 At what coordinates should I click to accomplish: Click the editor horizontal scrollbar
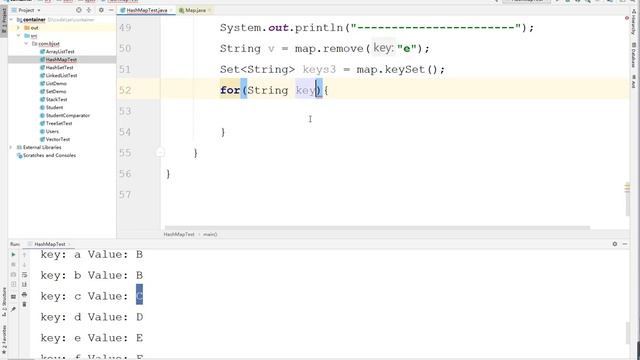pyautogui.click(x=377, y=227)
